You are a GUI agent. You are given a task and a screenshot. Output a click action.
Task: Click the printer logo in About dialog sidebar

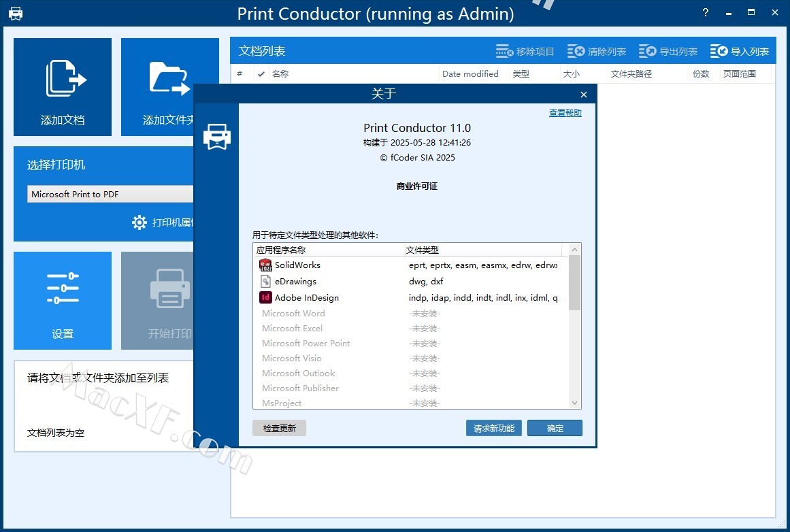(x=216, y=137)
